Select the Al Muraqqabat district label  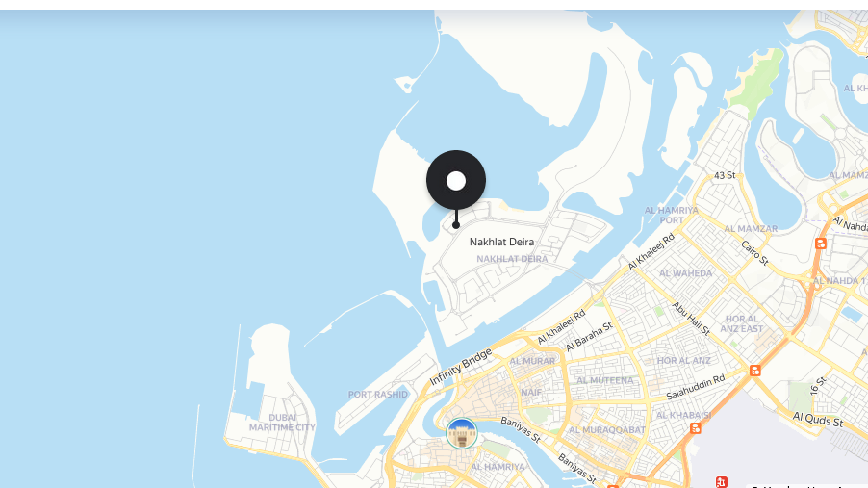(606, 430)
